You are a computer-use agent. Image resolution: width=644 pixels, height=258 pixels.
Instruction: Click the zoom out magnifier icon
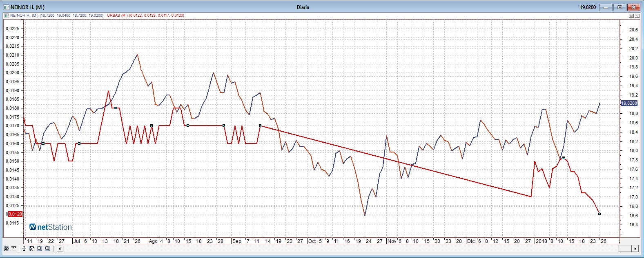[40, 249]
